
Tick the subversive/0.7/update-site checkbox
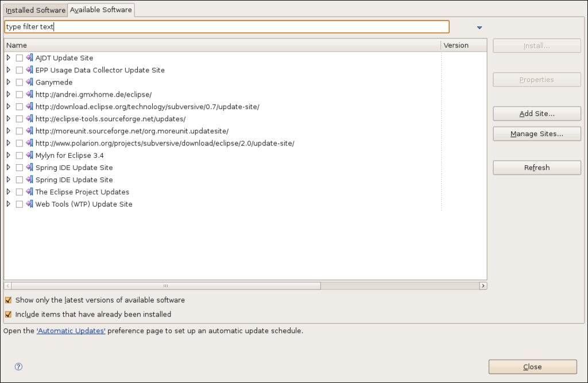pos(20,107)
